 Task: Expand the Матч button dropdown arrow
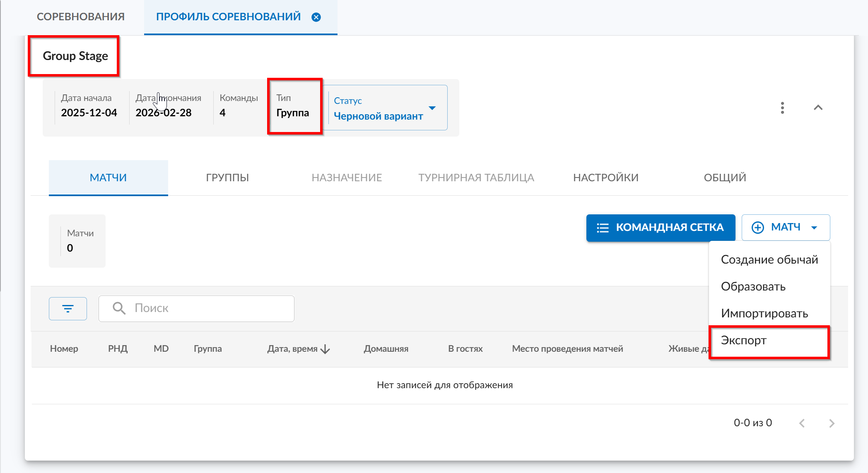(x=814, y=228)
